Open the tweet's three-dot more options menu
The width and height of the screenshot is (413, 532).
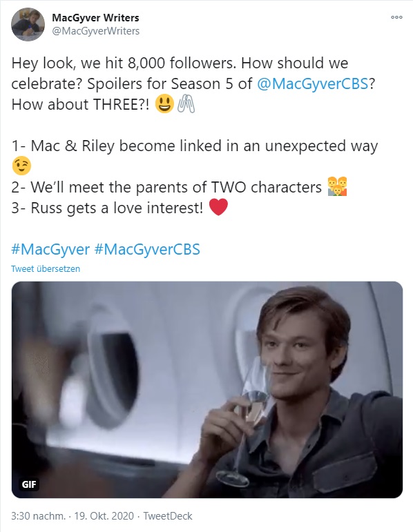pos(396,17)
